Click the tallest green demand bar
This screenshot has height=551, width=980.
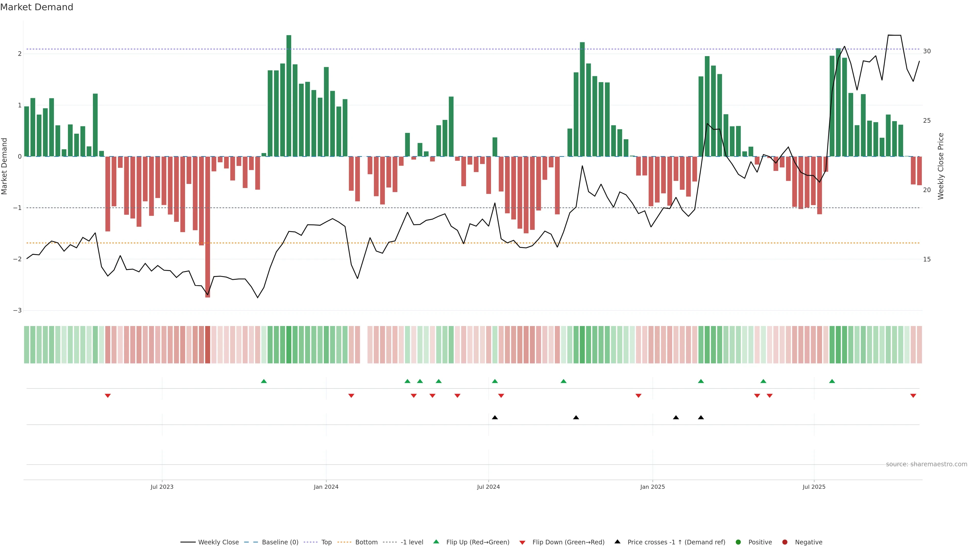289,95
